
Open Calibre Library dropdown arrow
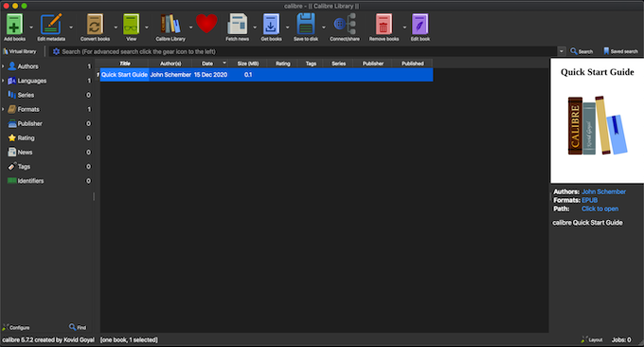(x=190, y=27)
